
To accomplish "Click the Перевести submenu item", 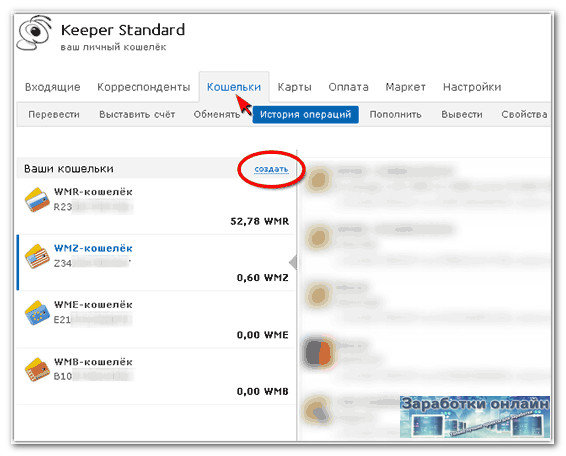I will point(54,114).
